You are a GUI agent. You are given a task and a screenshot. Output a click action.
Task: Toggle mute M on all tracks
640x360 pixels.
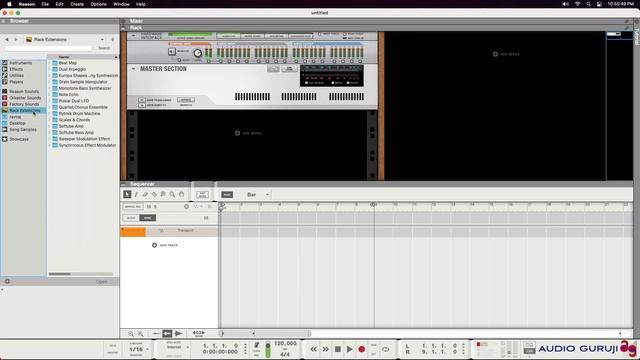[149, 207]
